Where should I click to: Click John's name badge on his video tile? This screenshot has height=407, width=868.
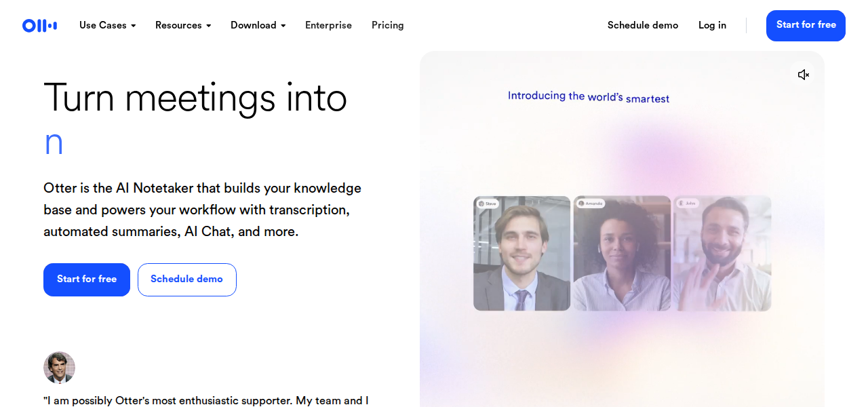pos(686,203)
